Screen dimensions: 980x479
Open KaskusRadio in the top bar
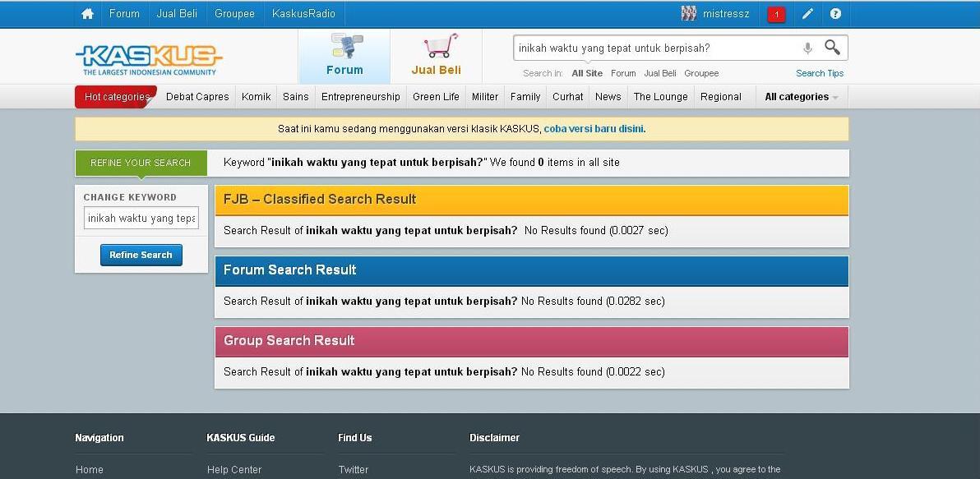[x=303, y=14]
